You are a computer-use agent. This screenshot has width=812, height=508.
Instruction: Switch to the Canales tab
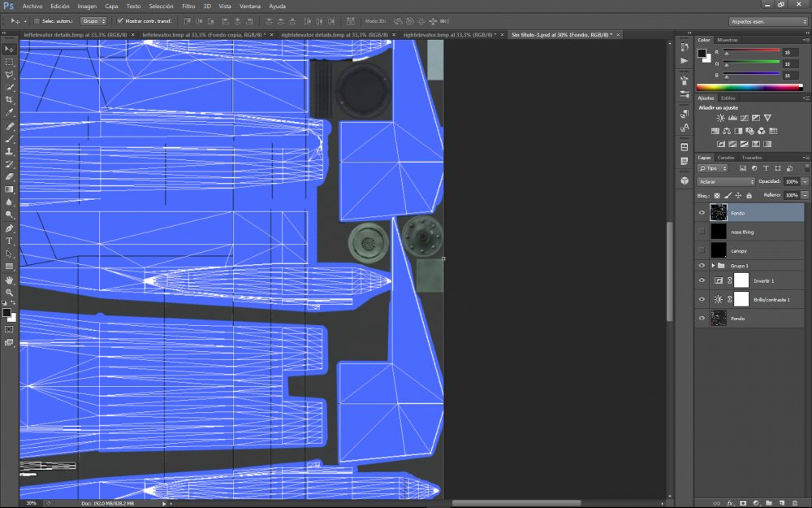[x=725, y=158]
